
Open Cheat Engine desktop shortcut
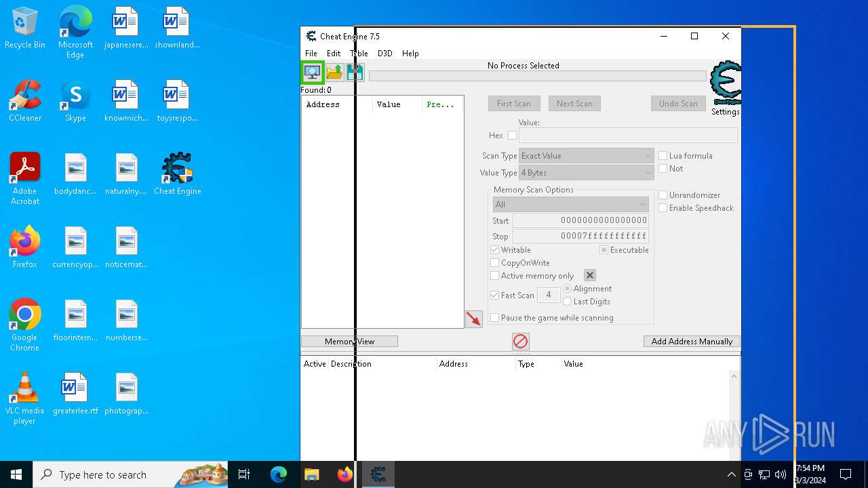click(178, 174)
